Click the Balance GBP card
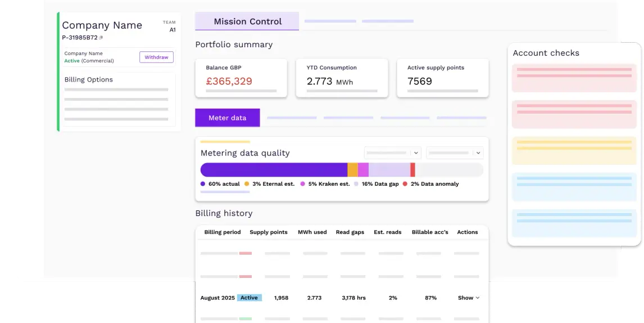Image resolution: width=644 pixels, height=323 pixels. 241,78
